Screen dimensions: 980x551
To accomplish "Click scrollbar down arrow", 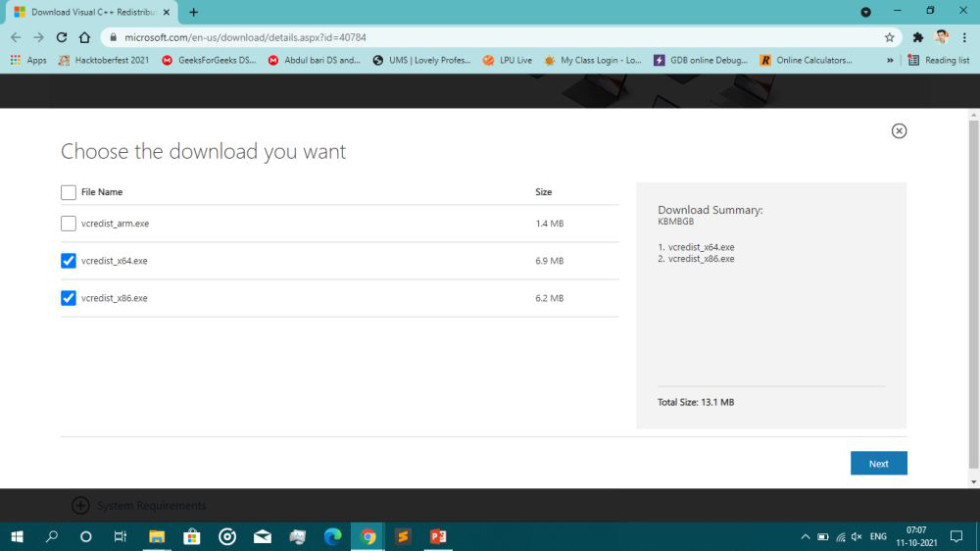I will tap(974, 482).
